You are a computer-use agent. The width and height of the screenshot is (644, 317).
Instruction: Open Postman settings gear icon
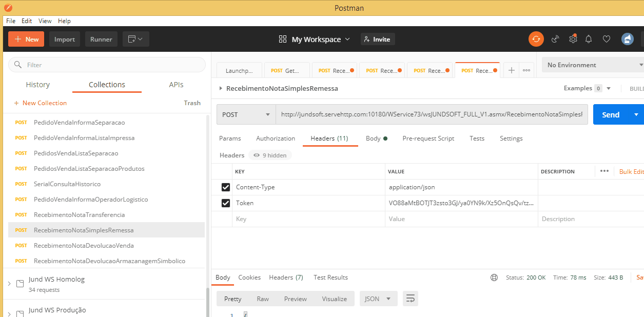tap(573, 39)
